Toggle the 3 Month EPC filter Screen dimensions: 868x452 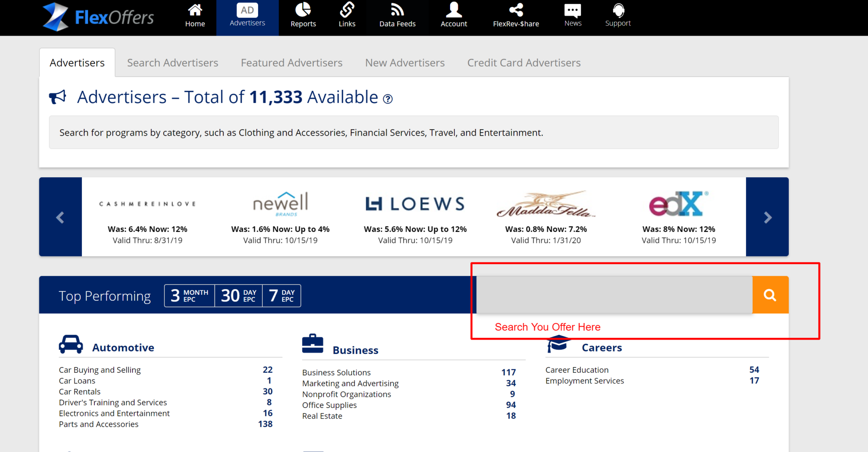point(189,296)
